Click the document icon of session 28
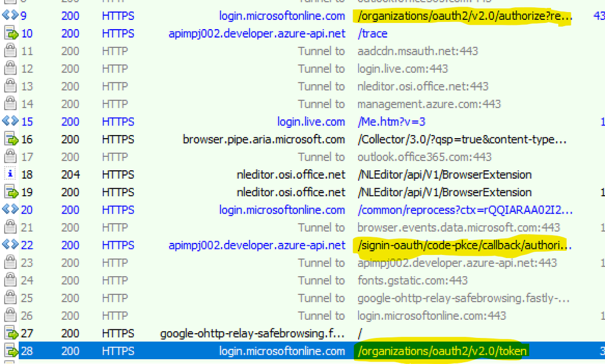The width and height of the screenshot is (605, 364). click(x=11, y=351)
